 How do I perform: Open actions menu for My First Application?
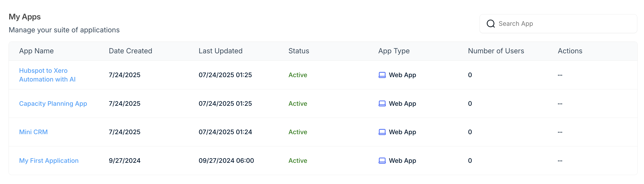(560, 161)
